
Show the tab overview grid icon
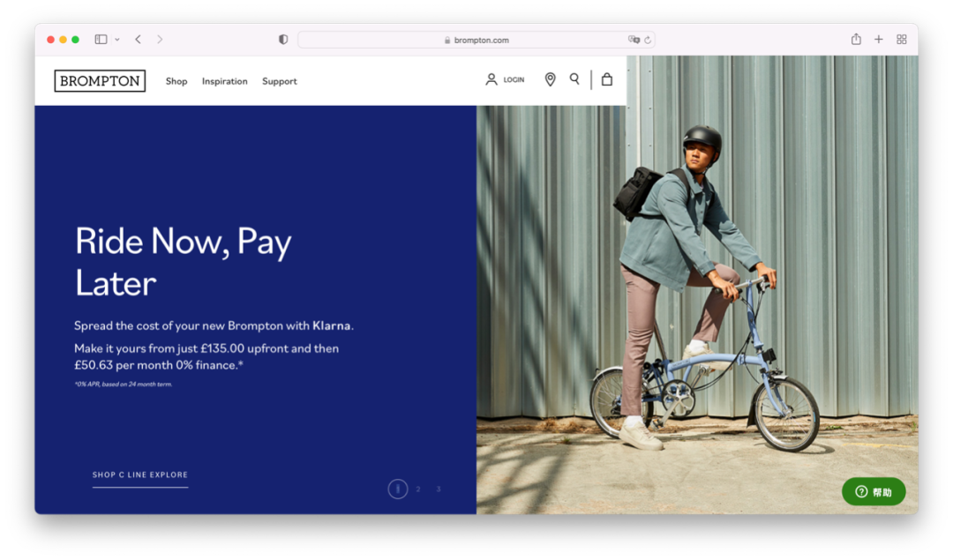[901, 40]
